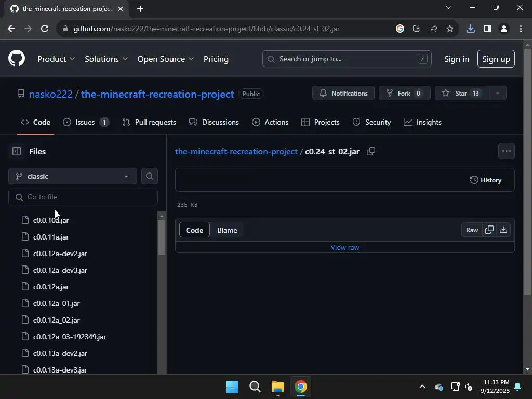This screenshot has width=532, height=399.
Task: Open Chrome downloads icon
Action: pos(471,29)
